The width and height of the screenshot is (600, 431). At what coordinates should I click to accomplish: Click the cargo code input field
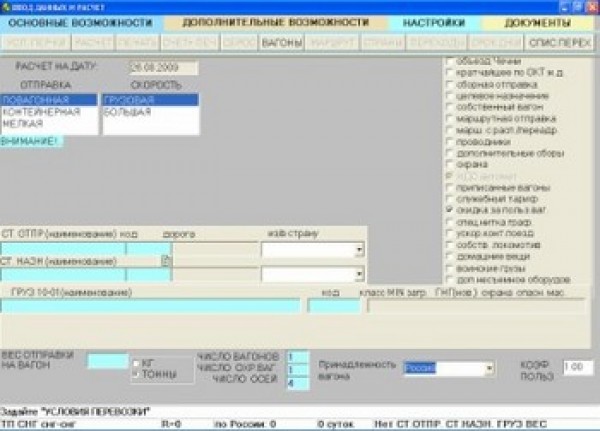[334, 306]
